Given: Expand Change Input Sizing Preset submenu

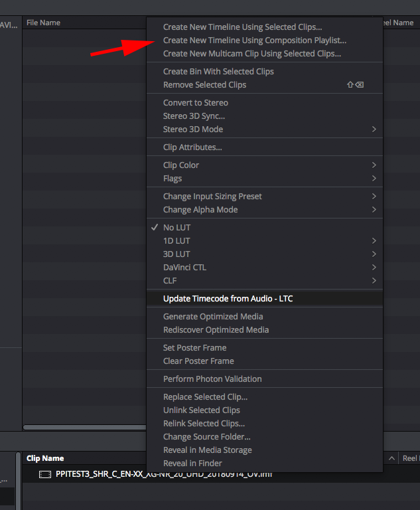Looking at the screenshot, I should [x=265, y=197].
